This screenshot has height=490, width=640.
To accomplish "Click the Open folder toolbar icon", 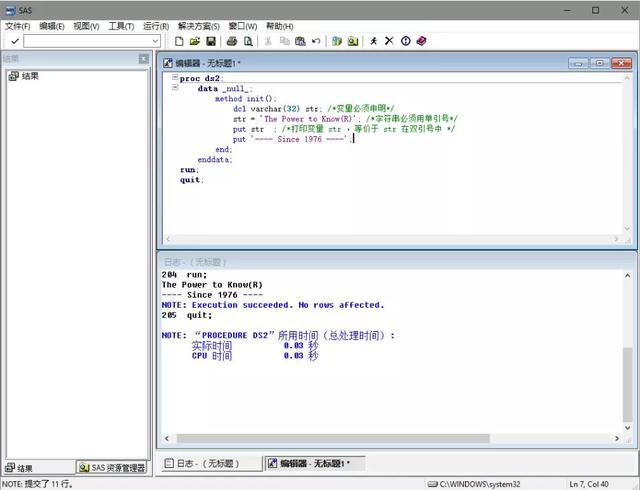I will (x=195, y=41).
